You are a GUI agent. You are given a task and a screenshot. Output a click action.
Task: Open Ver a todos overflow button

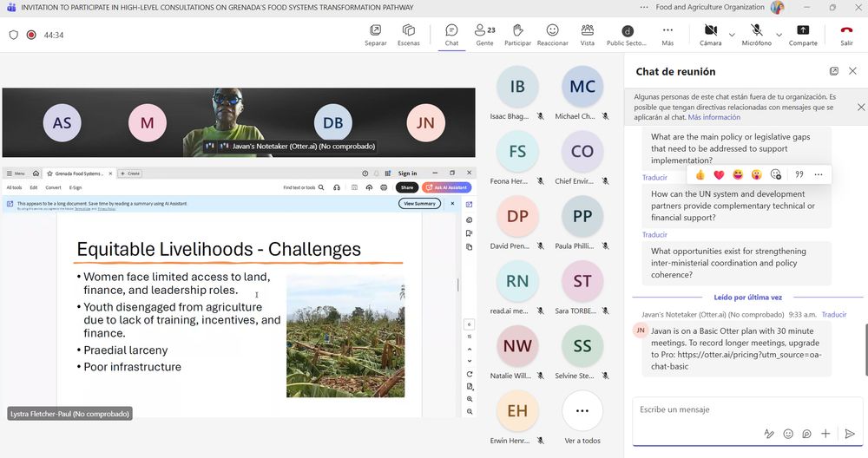tap(582, 411)
